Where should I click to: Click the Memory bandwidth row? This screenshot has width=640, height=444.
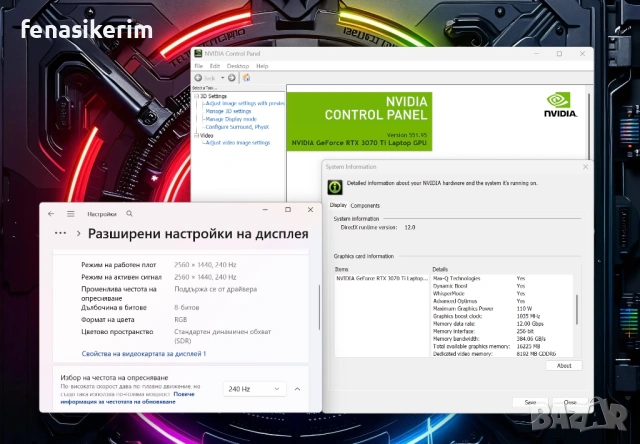[502, 339]
